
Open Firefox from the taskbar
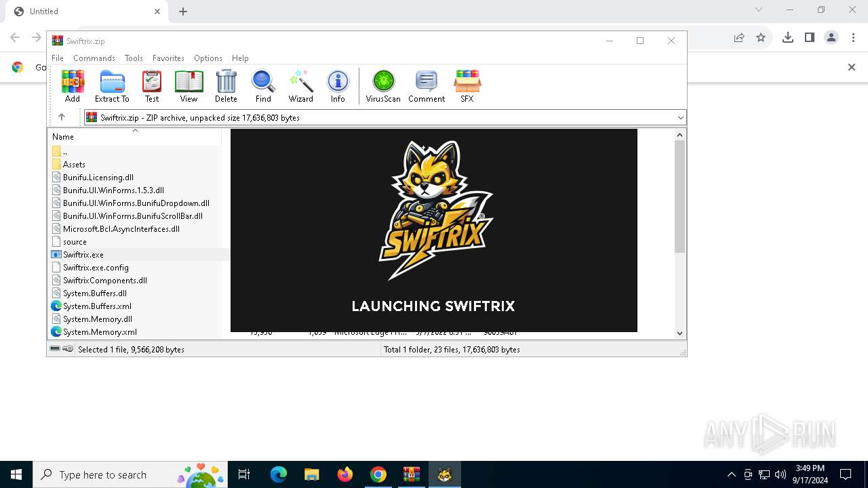(x=344, y=474)
